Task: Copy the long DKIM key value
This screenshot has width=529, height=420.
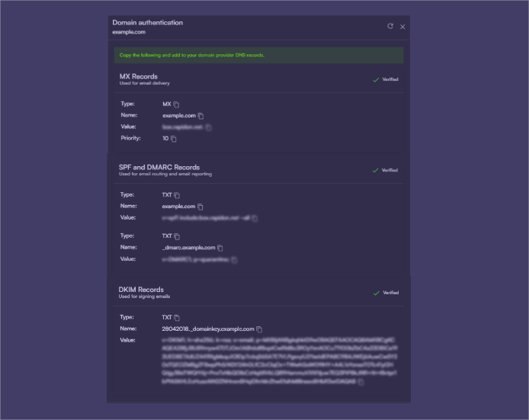Action: (x=361, y=382)
